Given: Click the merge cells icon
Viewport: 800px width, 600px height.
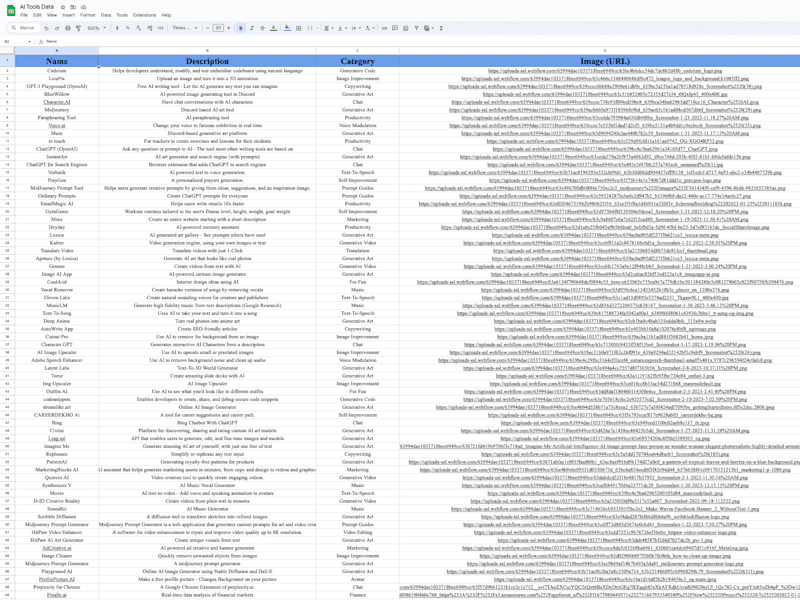Looking at the screenshot, I should pyautogui.click(x=310, y=28).
